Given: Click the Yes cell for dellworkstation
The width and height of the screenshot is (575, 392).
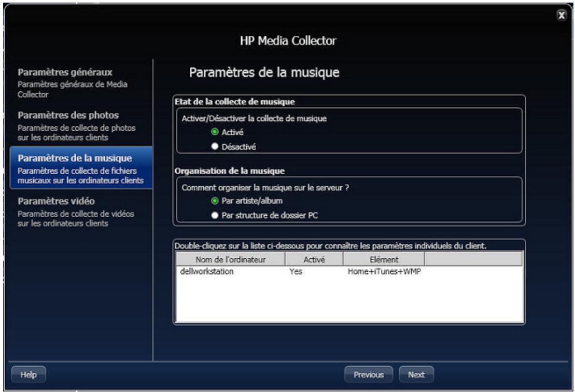Looking at the screenshot, I should point(296,271).
